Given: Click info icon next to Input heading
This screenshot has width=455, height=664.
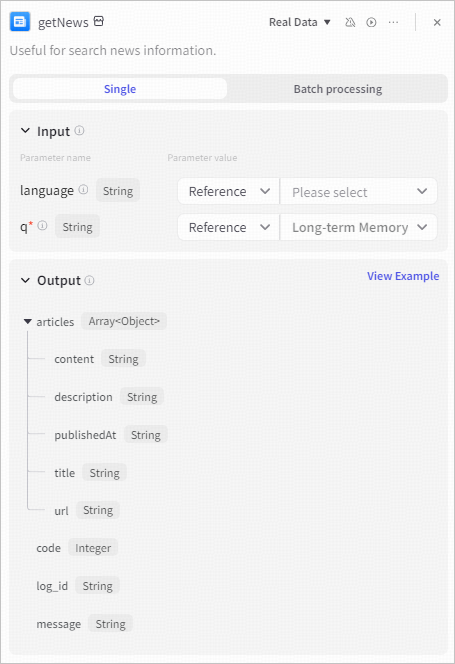Looking at the screenshot, I should pyautogui.click(x=79, y=130).
